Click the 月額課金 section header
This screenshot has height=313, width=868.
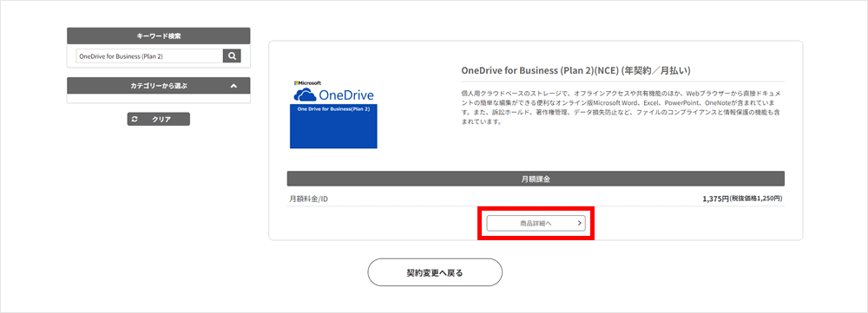536,179
